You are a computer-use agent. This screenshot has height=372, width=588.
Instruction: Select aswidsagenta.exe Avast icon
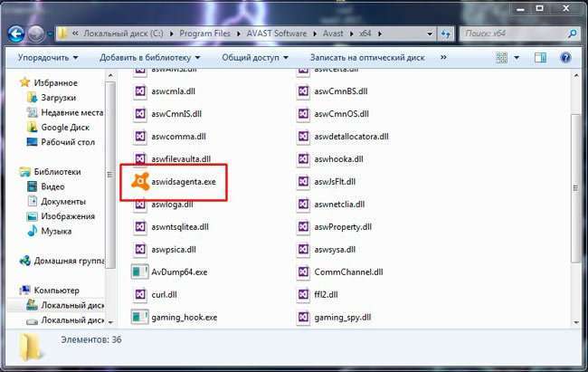click(140, 182)
